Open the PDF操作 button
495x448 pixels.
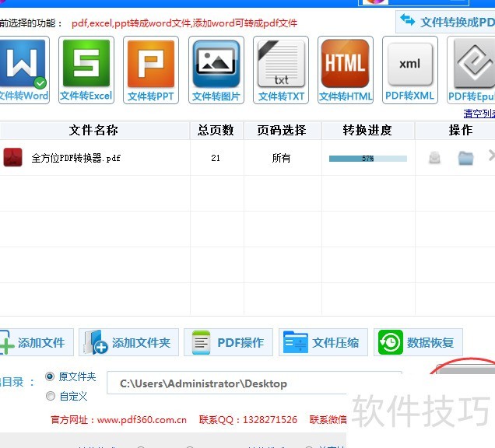pyautogui.click(x=228, y=342)
